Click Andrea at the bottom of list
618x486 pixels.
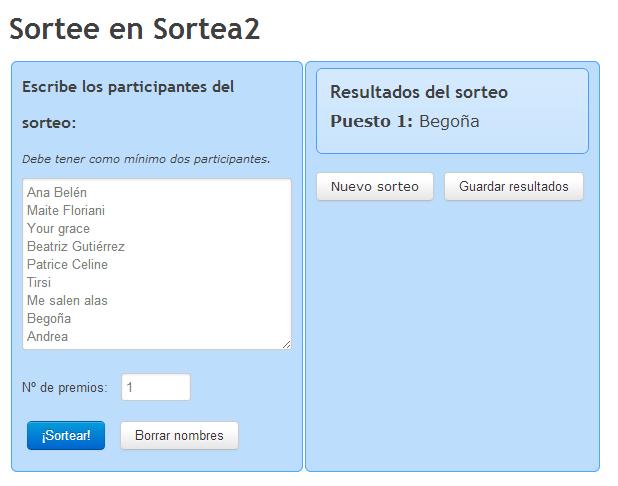(47, 336)
